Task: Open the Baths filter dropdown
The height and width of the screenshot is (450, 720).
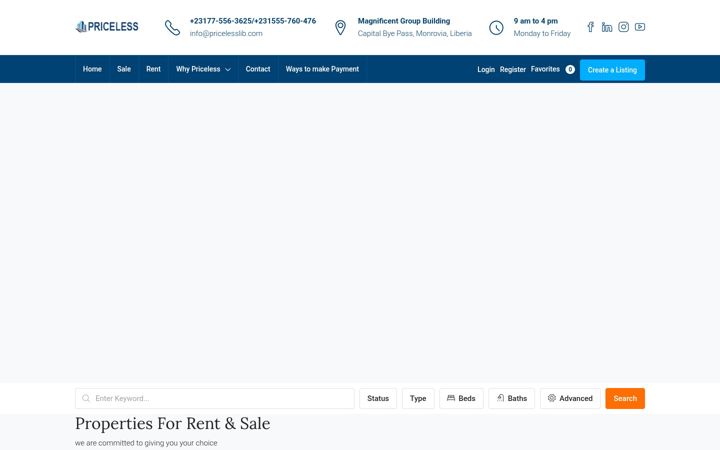Action: [x=512, y=399]
